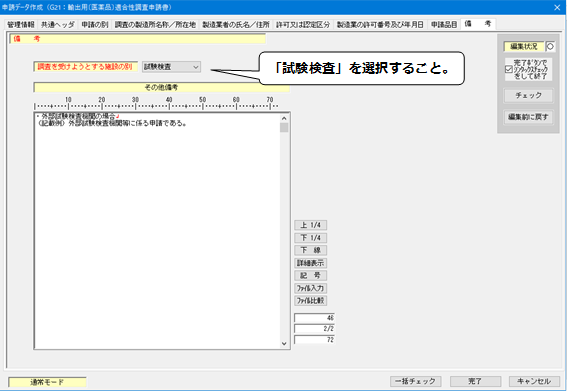Click the 下線 button
The width and height of the screenshot is (567, 392).
[311, 250]
